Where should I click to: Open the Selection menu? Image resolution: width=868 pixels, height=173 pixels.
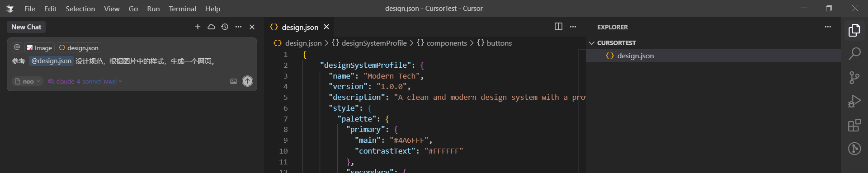pos(80,9)
